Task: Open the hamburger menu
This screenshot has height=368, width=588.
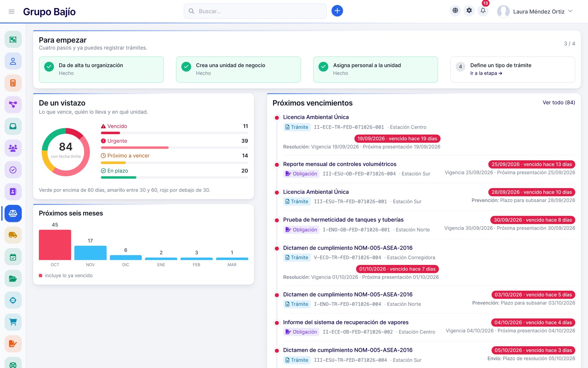Action: [x=11, y=11]
